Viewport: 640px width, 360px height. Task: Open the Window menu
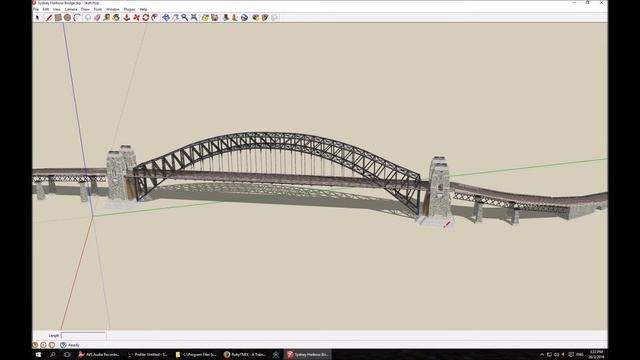point(113,9)
